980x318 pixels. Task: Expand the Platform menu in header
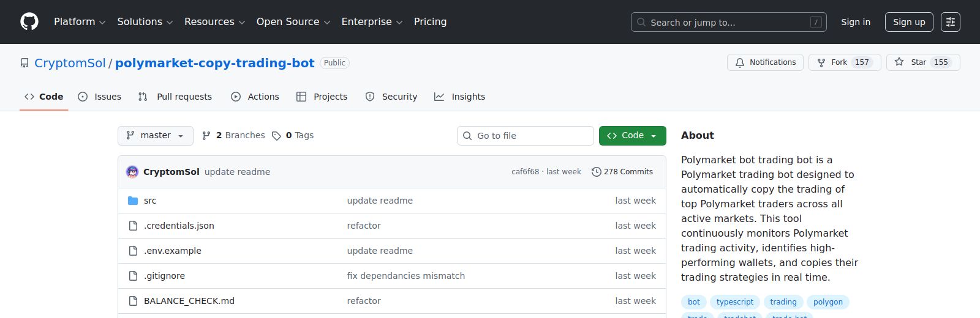point(80,22)
